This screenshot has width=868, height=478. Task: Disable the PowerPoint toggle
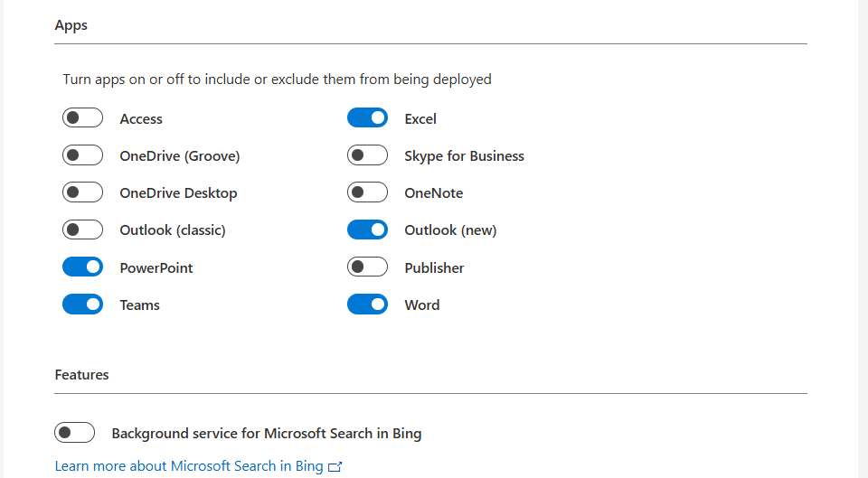82,267
